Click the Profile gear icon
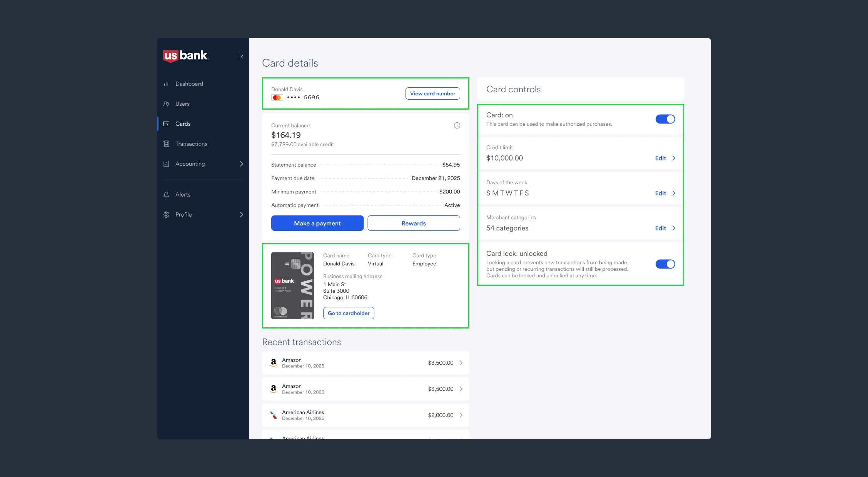Screen dimensions: 868x477 (x=166, y=215)
